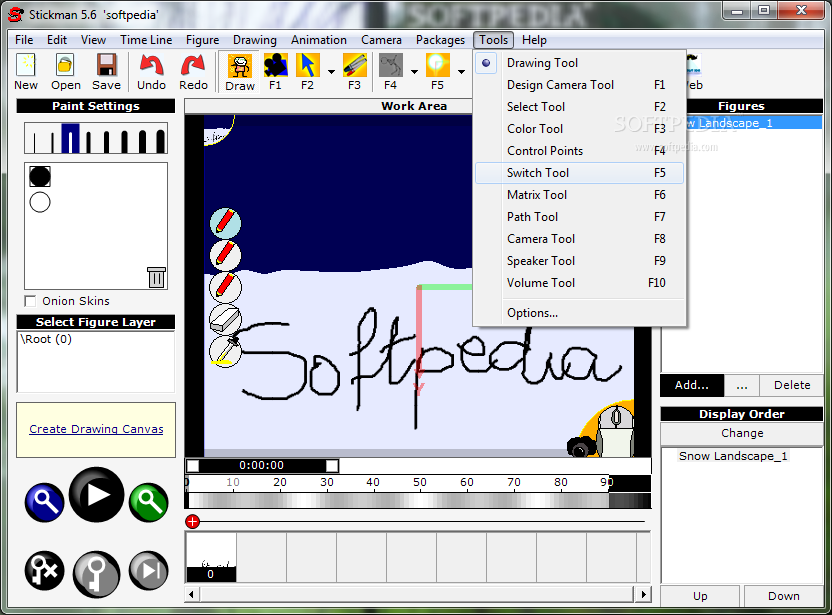Open dropdown arrow next to F2 tool
This screenshot has width=832, height=615.
click(331, 72)
